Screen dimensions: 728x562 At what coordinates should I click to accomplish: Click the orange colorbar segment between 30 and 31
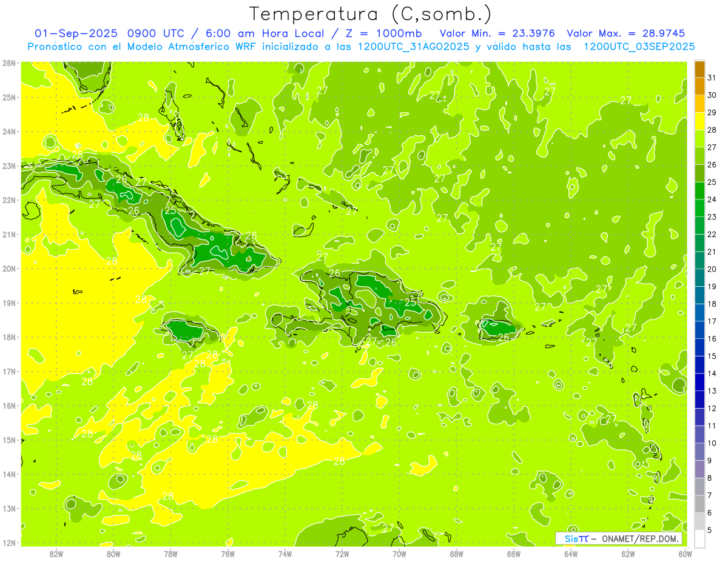coord(699,87)
